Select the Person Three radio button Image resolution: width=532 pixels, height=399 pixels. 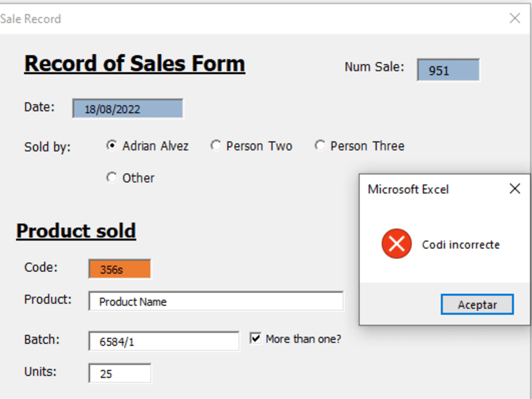click(320, 145)
